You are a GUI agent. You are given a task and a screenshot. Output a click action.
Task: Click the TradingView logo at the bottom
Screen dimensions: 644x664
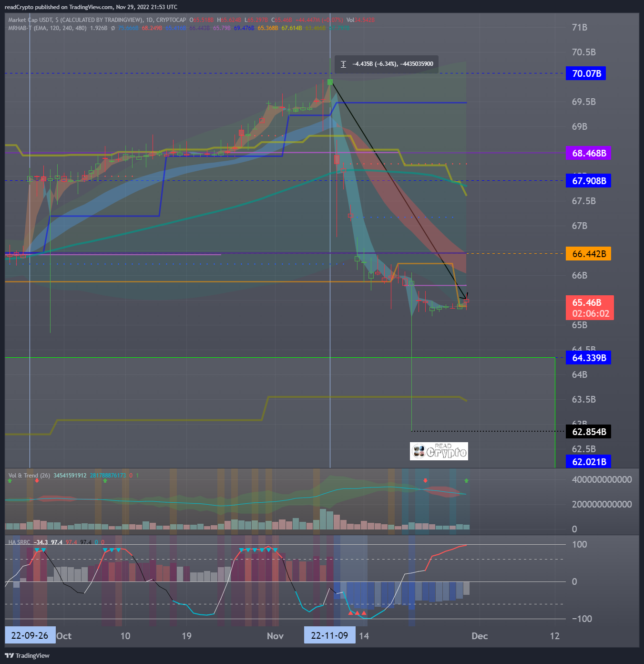tap(27, 655)
